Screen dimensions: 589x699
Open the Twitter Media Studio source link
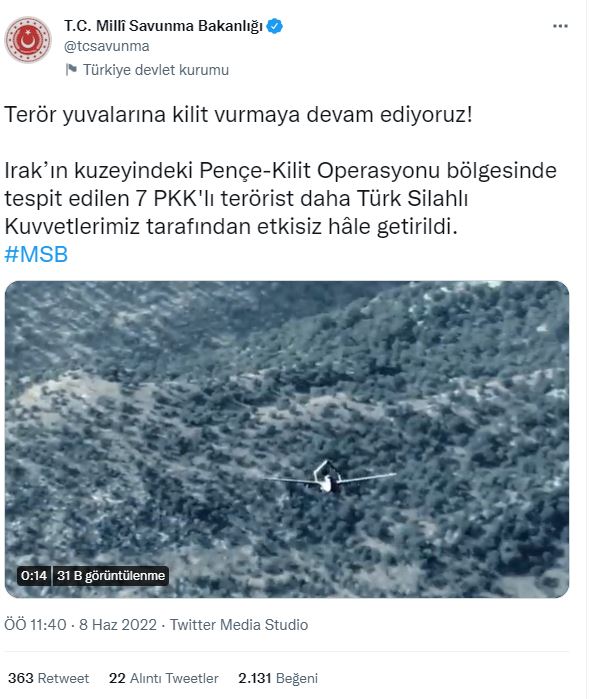pyautogui.click(x=239, y=625)
